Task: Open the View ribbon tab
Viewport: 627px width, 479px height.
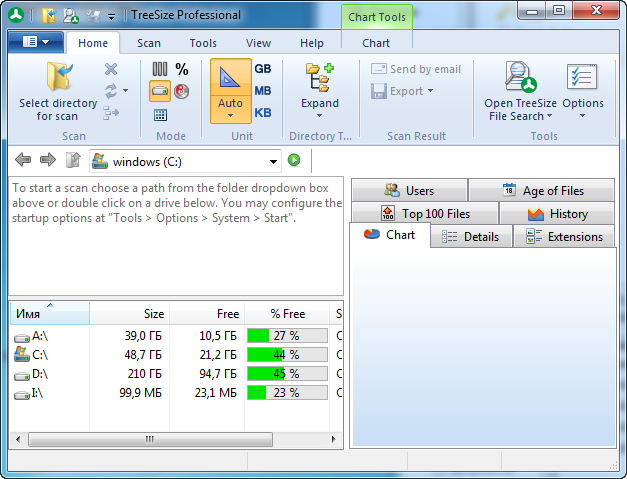Action: pyautogui.click(x=258, y=43)
